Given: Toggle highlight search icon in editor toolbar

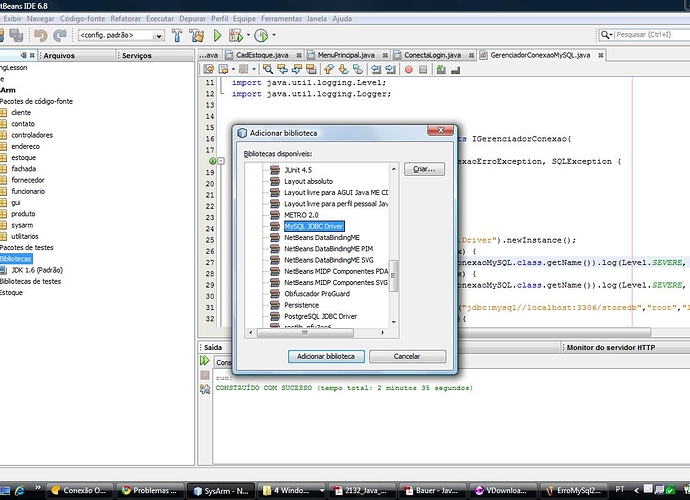Looking at the screenshot, I should [x=311, y=69].
